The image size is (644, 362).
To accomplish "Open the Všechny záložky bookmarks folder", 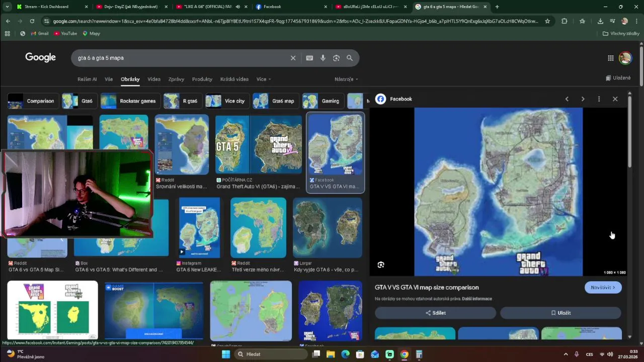I will (x=621, y=34).
